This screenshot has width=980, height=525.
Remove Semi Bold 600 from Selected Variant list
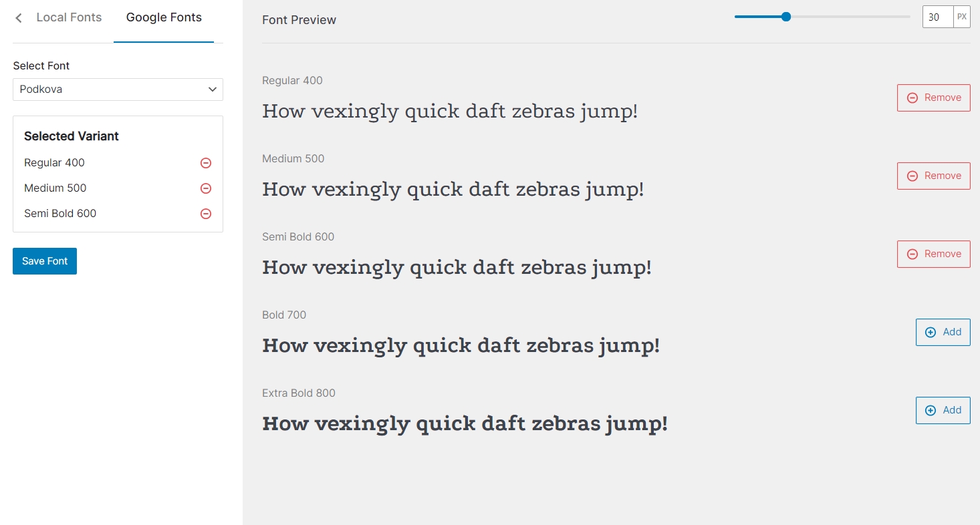tap(206, 214)
